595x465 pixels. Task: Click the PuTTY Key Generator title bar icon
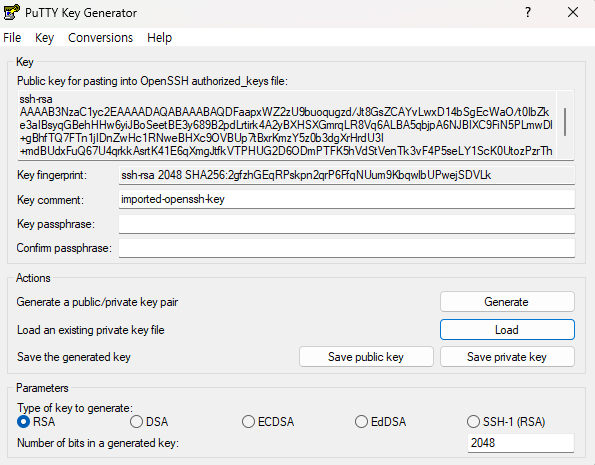tap(11, 13)
